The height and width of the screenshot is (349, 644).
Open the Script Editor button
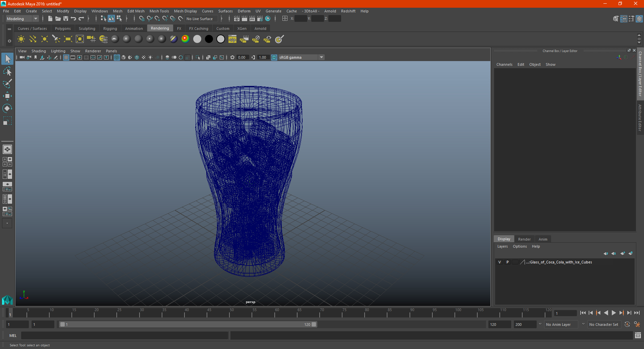click(x=638, y=336)
